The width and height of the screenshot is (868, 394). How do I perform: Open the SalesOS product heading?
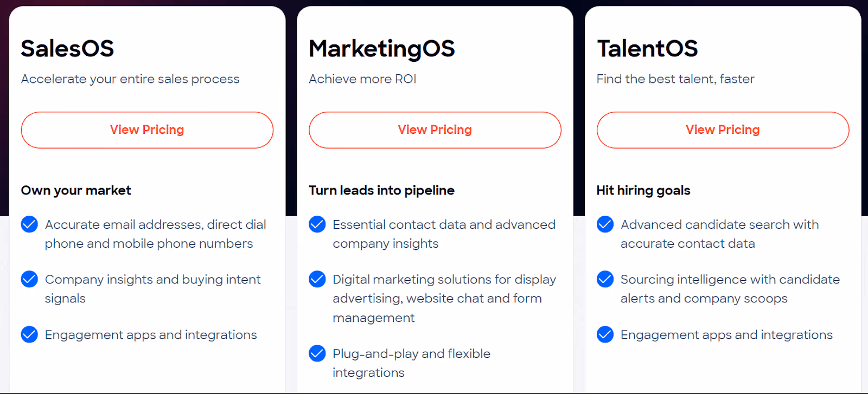[67, 49]
